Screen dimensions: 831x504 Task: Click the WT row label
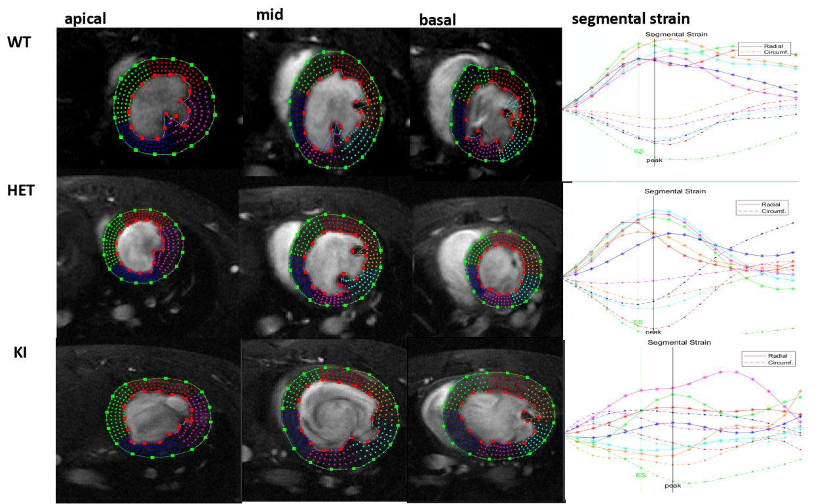click(x=18, y=43)
